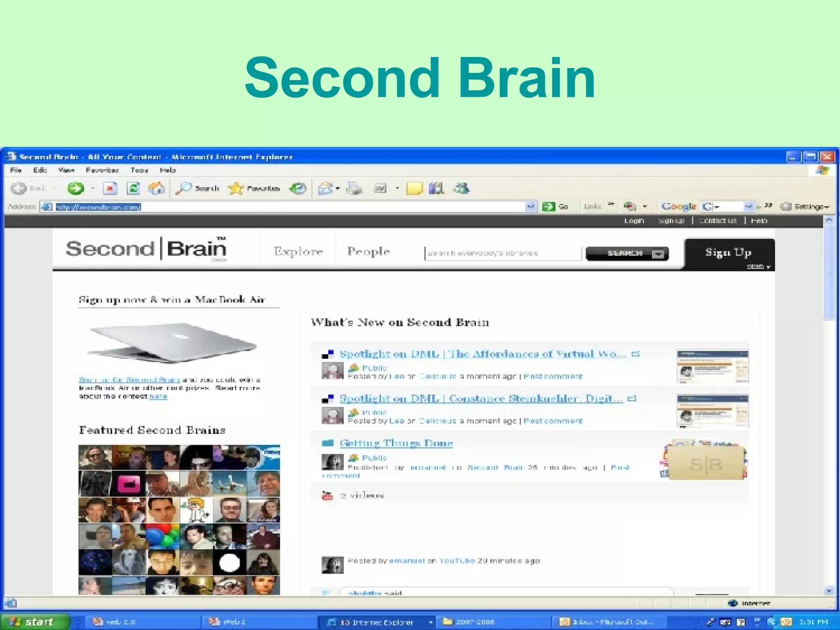Click the Windows start button
Image resolution: width=840 pixels, height=630 pixels.
pyautogui.click(x=35, y=622)
